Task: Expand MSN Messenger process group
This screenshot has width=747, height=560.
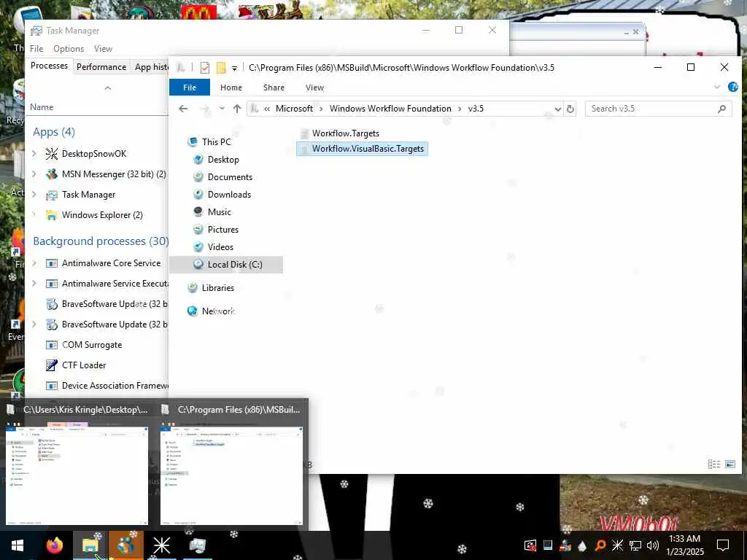Action: coord(34,174)
